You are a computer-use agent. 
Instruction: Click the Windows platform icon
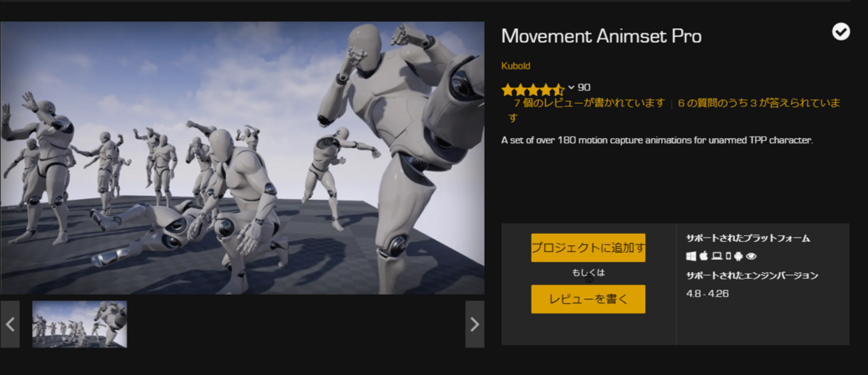[691, 256]
